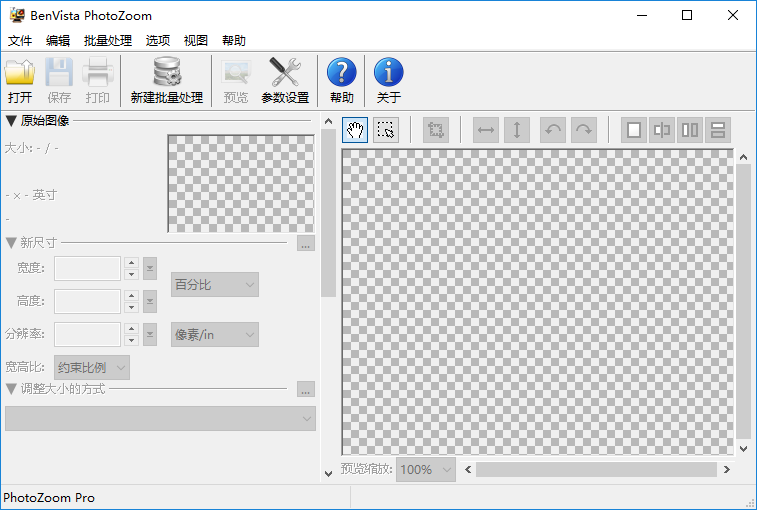Open the 预览缩放 100% zoom dropdown
The image size is (757, 510).
426,469
